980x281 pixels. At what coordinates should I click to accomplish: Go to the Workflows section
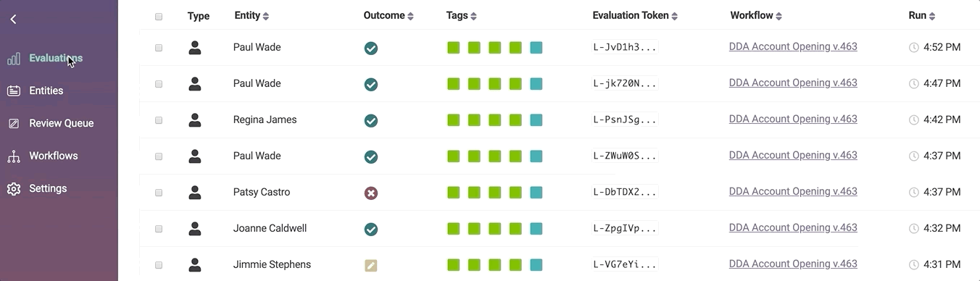(54, 156)
